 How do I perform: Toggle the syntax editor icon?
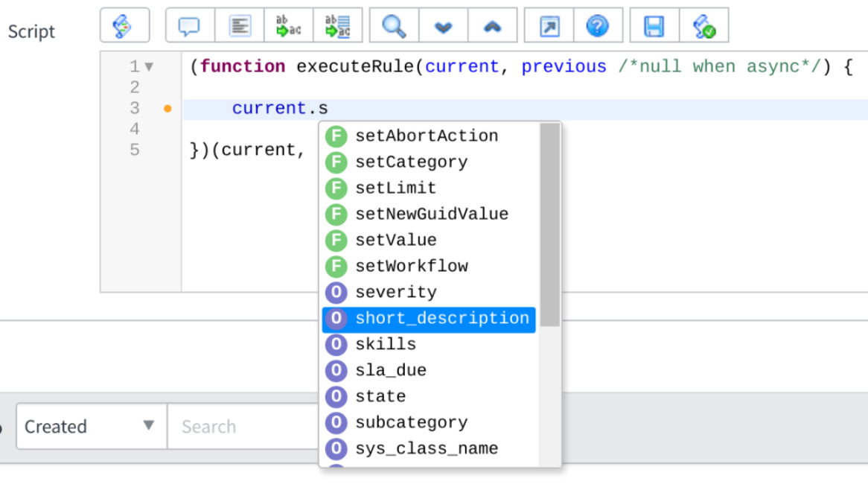coord(124,25)
